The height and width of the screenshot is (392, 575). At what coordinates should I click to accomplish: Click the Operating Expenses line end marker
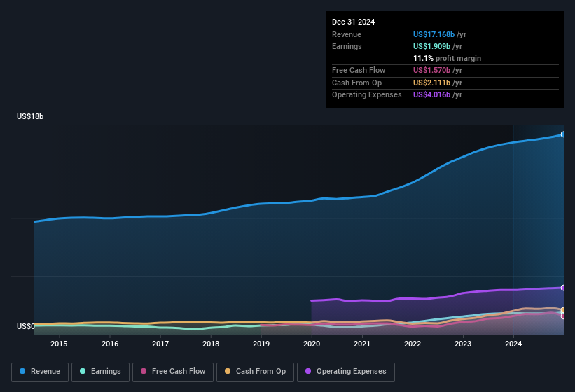[562, 288]
